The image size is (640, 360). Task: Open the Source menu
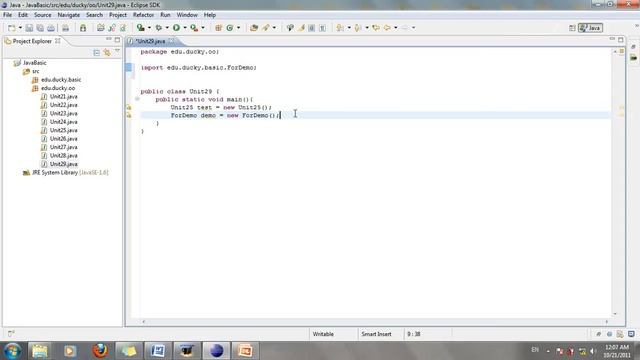[42, 15]
